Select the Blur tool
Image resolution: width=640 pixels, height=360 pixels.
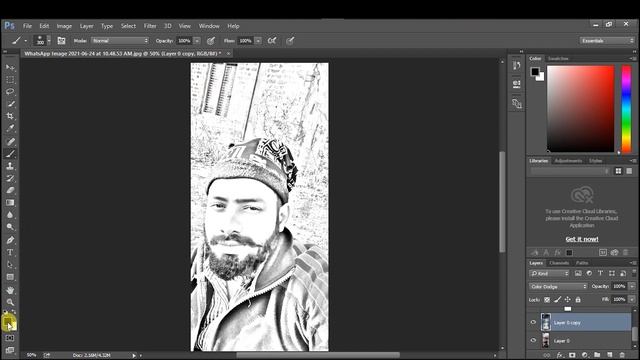tap(10, 215)
